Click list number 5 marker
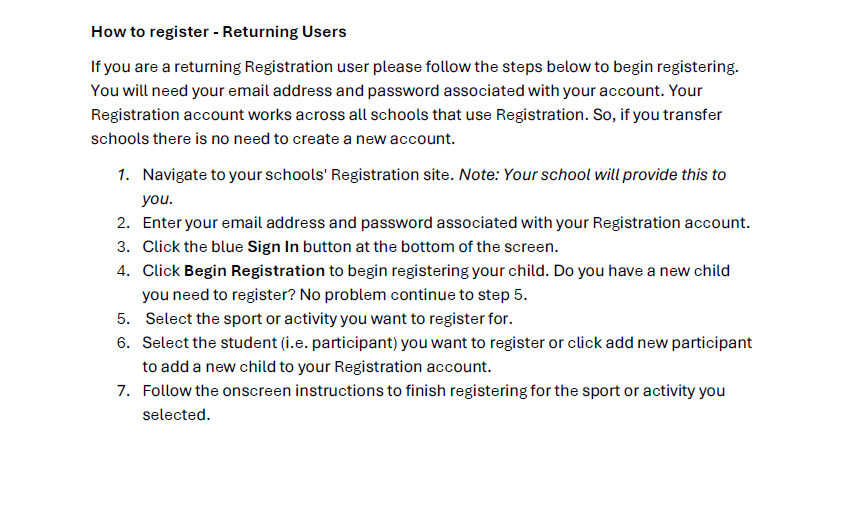 (123, 319)
